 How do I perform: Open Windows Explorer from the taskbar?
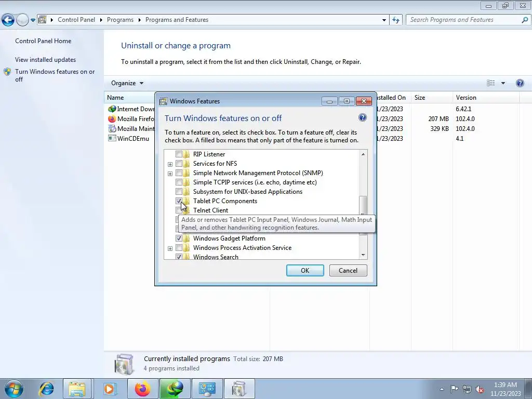coord(77,389)
